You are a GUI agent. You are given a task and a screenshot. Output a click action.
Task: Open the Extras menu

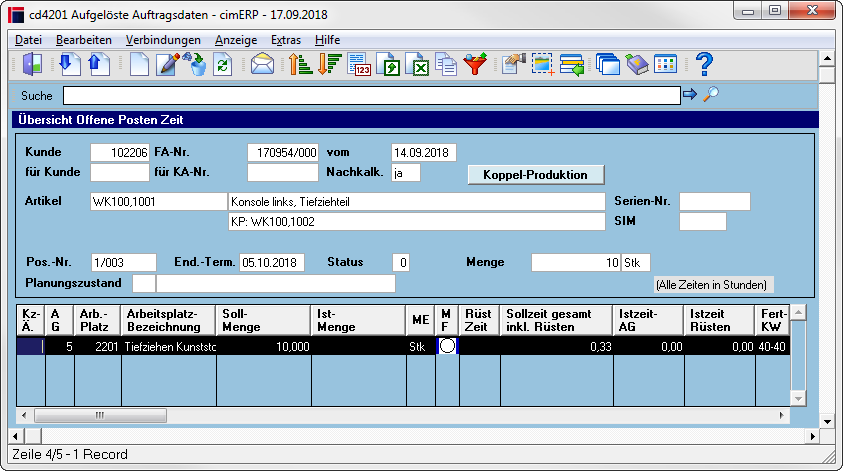click(285, 40)
